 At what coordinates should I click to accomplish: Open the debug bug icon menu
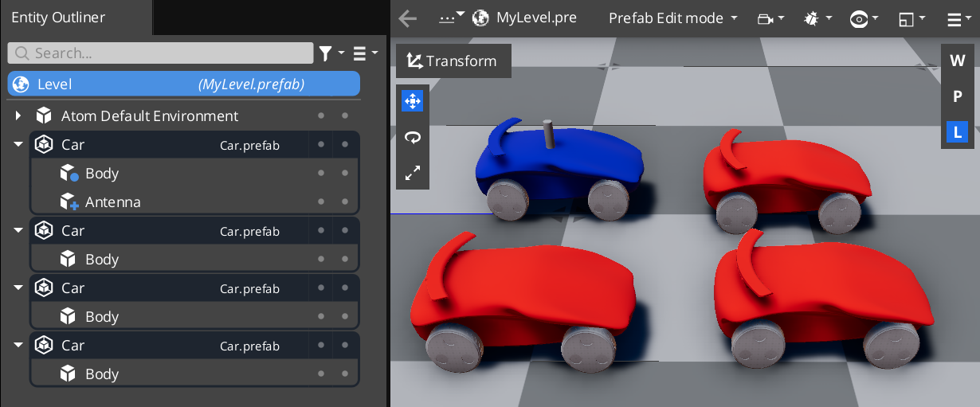pos(818,18)
